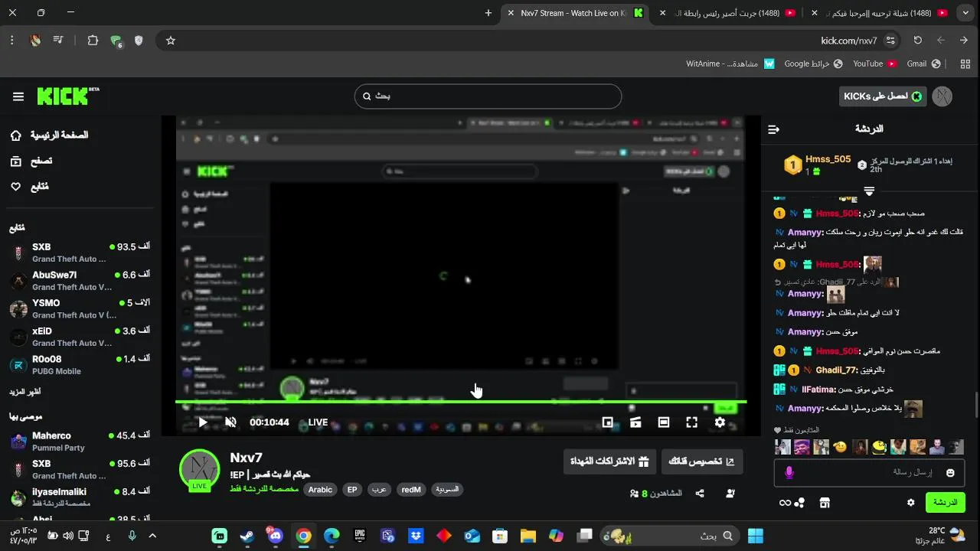Play the stream with the play button

203,422
